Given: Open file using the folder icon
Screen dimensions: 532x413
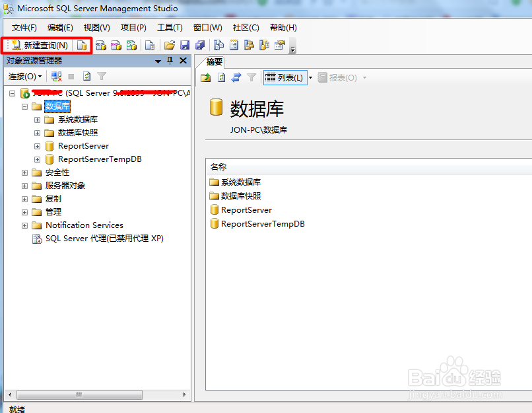Looking at the screenshot, I should point(170,45).
